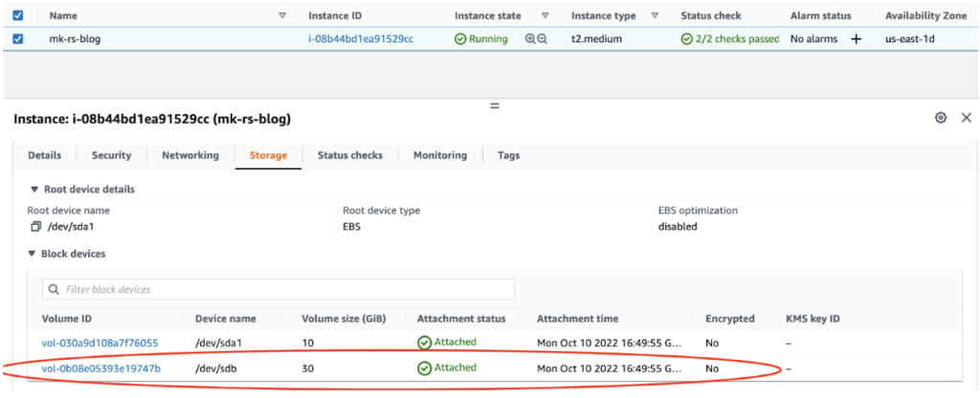Click the zoom-out magnifier beside Running state
Viewport: 980px width, 398px height.
(x=543, y=39)
